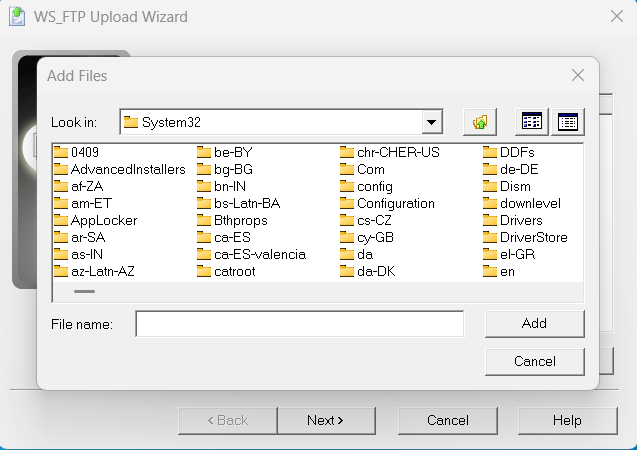637x450 pixels.
Task: Select the cs-CZ folder
Action: click(366, 221)
